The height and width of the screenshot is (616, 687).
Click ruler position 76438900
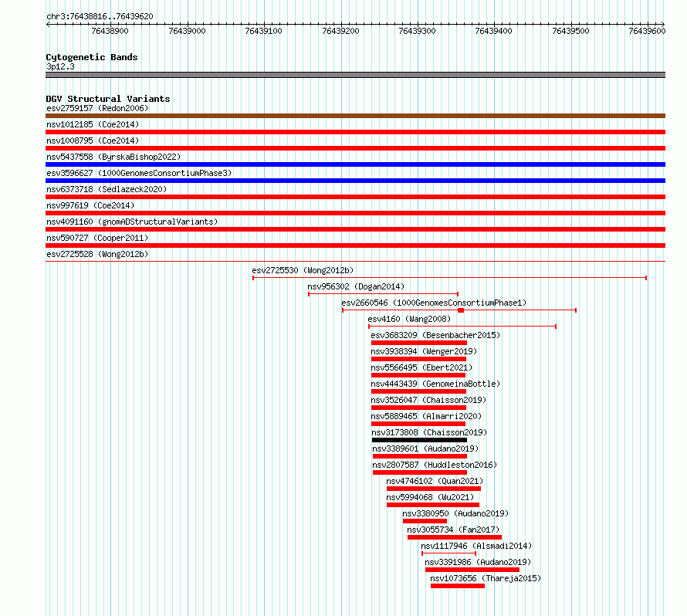click(x=110, y=31)
